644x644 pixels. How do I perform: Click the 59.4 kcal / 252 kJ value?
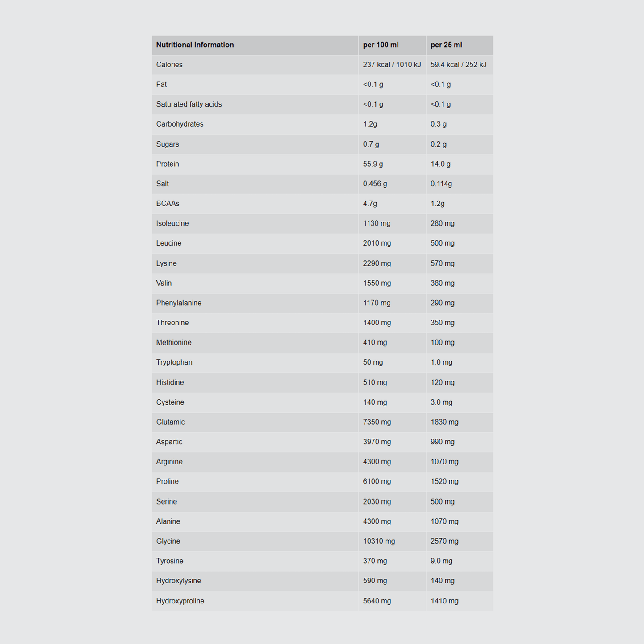(x=458, y=65)
